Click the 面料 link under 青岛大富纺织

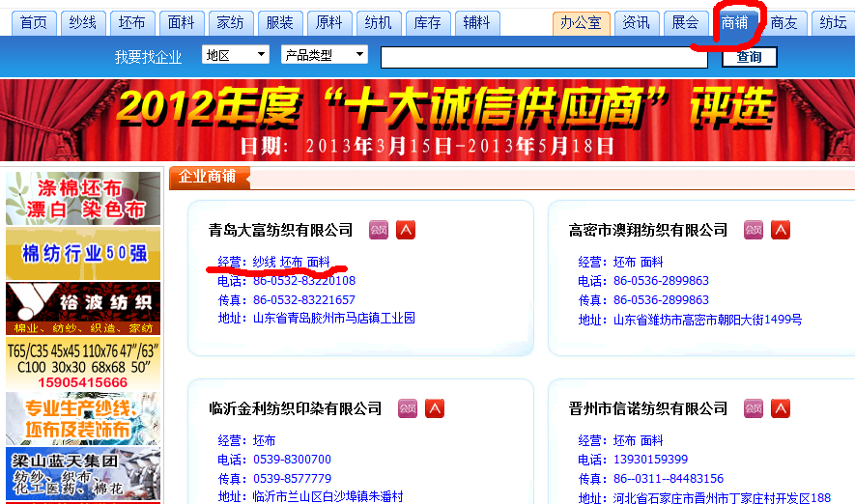coord(319,262)
